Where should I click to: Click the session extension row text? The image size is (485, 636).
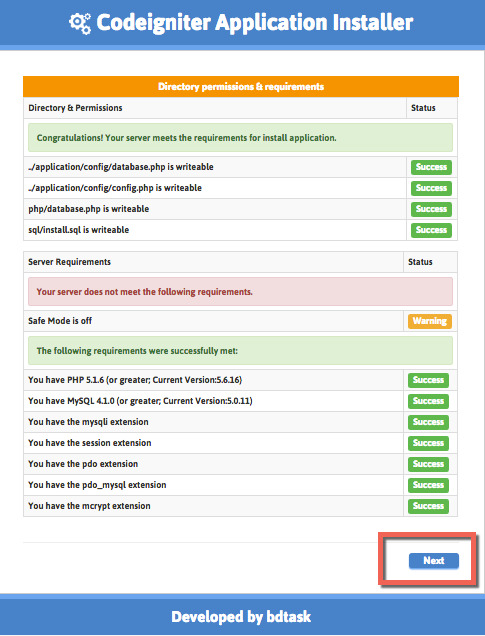click(90, 443)
